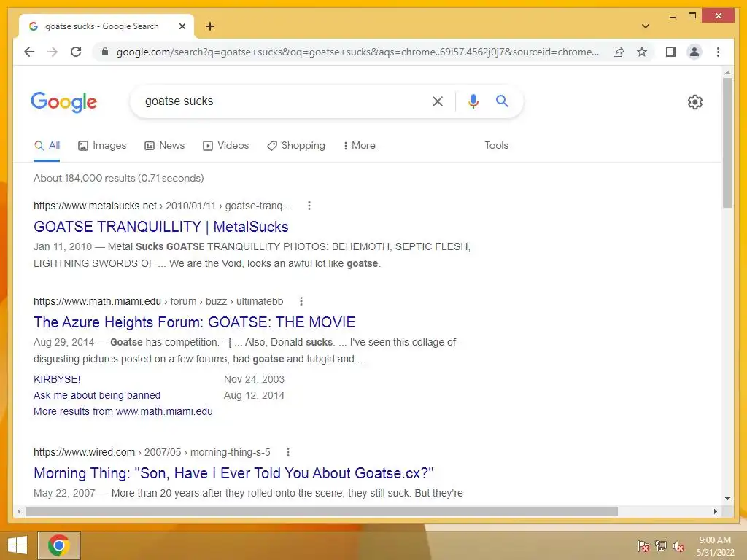
Task: Open the muted volume tray icon
Action: click(x=678, y=545)
